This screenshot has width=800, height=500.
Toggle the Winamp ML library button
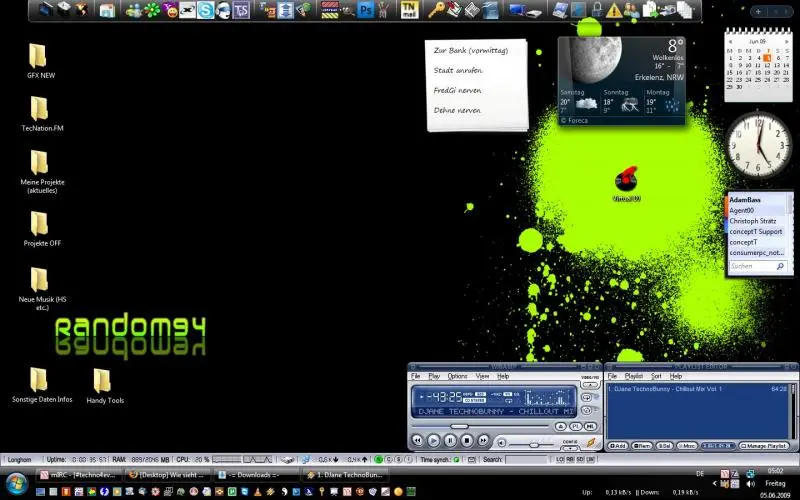tap(590, 426)
